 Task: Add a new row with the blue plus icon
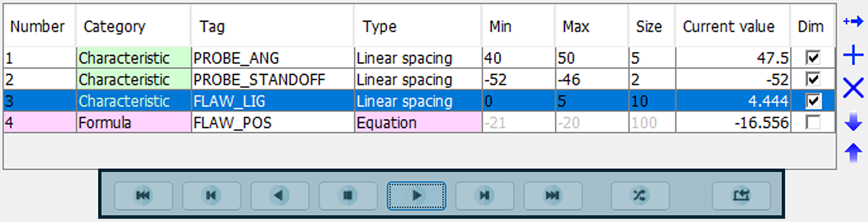point(853,57)
